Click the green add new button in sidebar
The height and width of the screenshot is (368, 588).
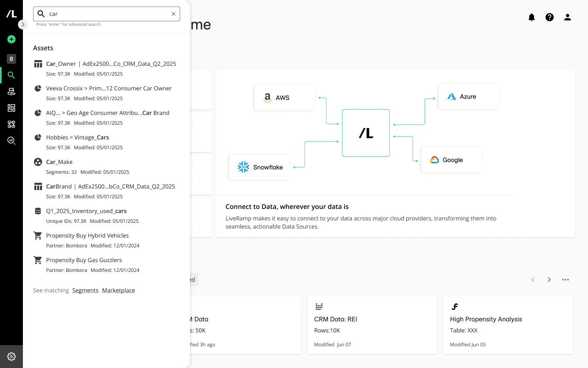(x=11, y=39)
